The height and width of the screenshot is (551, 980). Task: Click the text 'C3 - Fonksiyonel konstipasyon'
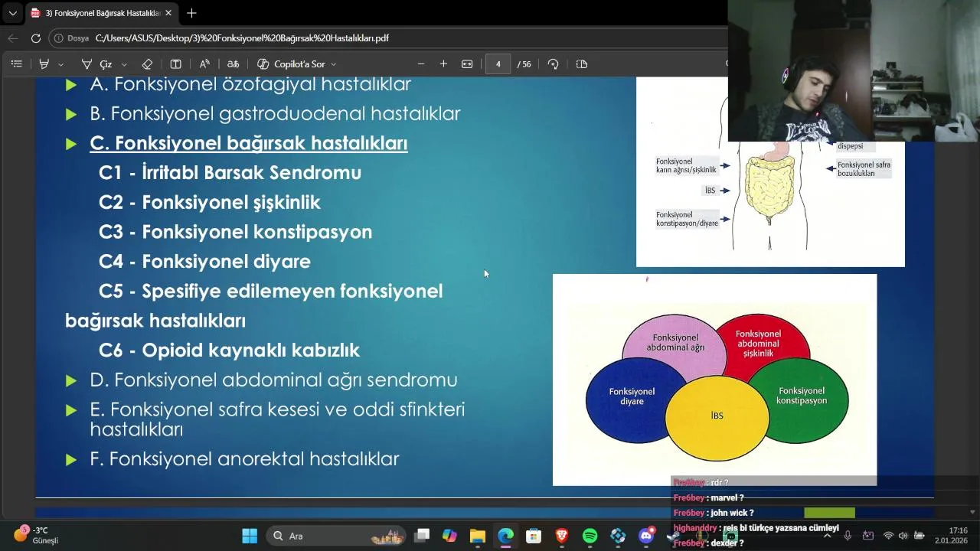click(x=235, y=232)
